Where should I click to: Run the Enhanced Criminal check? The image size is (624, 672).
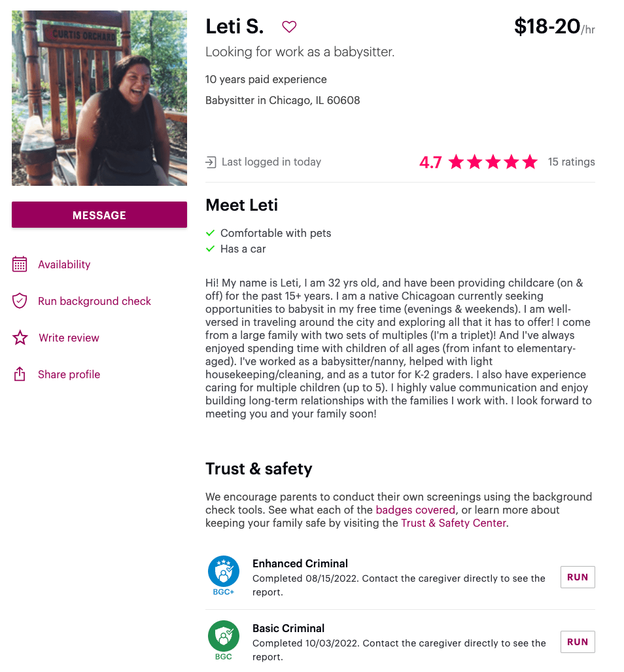pos(578,577)
